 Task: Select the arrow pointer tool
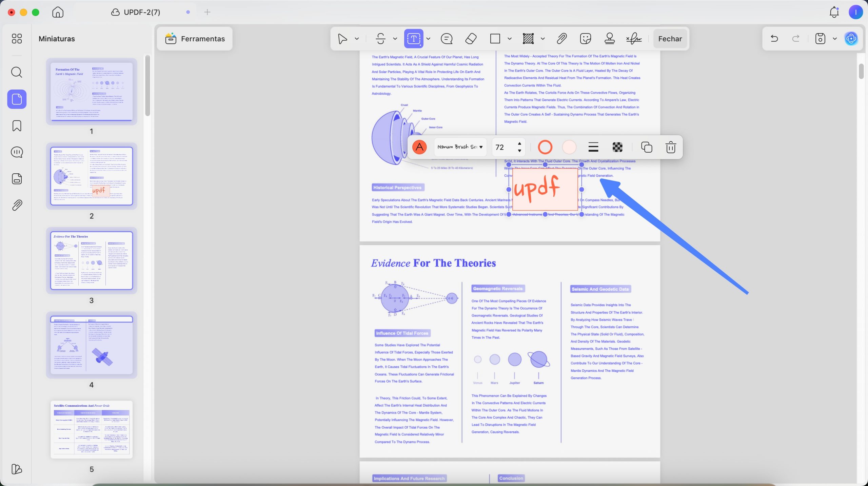pos(342,39)
